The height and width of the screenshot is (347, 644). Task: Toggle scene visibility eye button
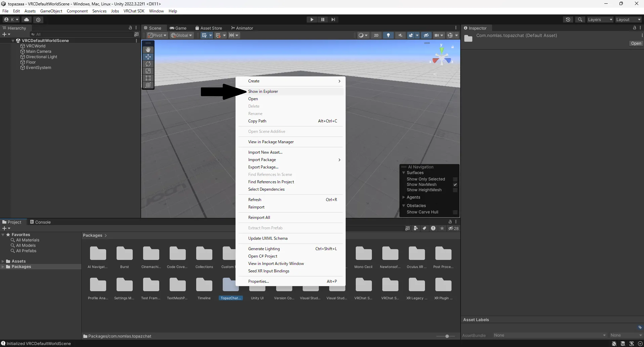click(426, 35)
